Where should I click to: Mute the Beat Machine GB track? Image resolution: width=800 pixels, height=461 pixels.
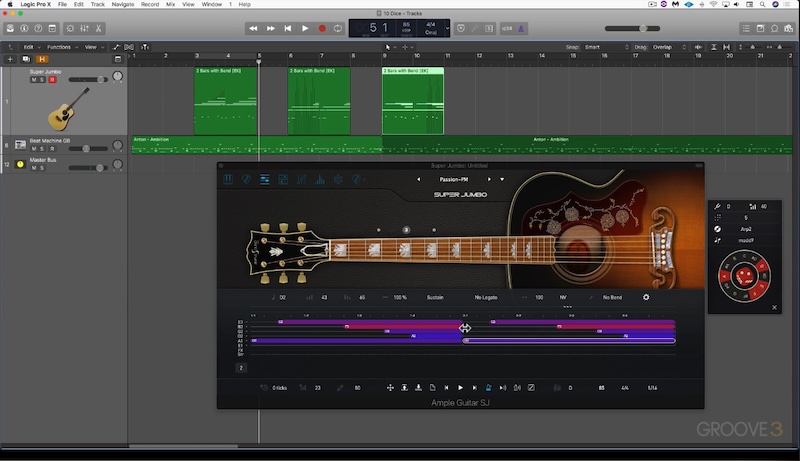tap(34, 148)
